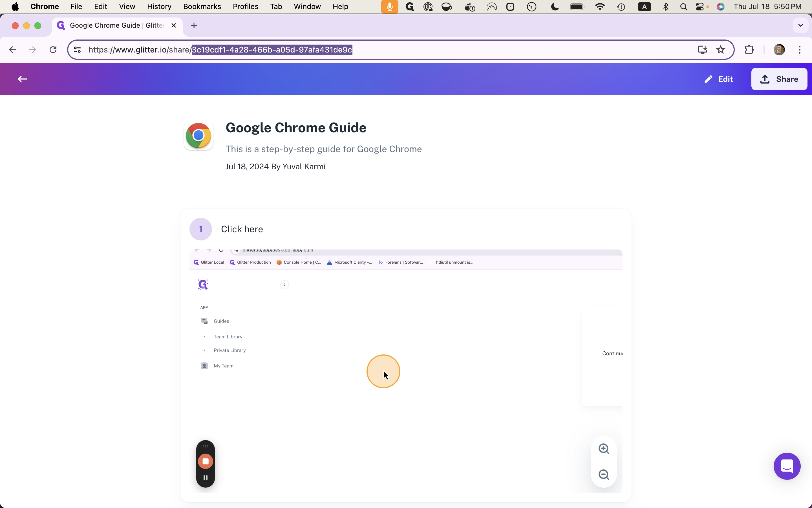Click the Time Machine clock icon in menu bar
Image resolution: width=812 pixels, height=508 pixels.
point(621,7)
